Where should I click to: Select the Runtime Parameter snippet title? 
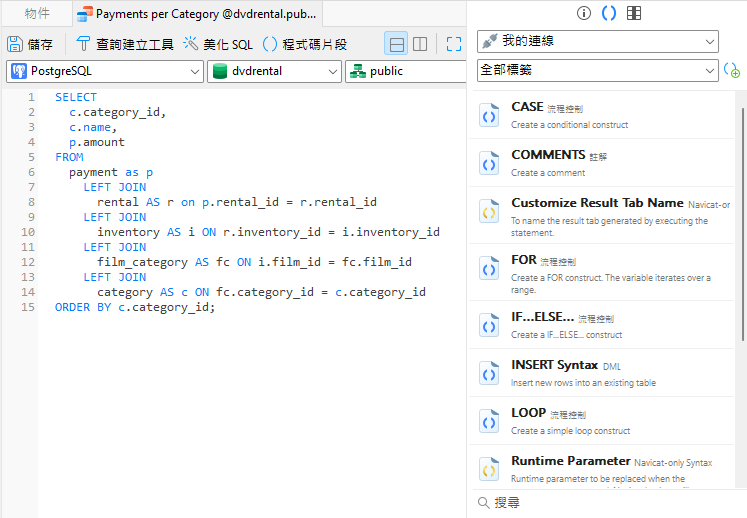571,461
